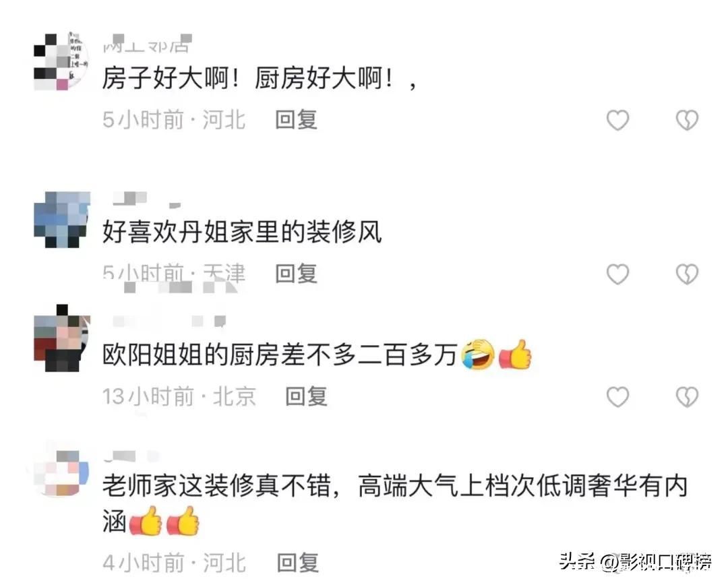The image size is (728, 587).
Task: Reply to the '老师家这装修真不错' comment
Action: pyautogui.click(x=298, y=563)
